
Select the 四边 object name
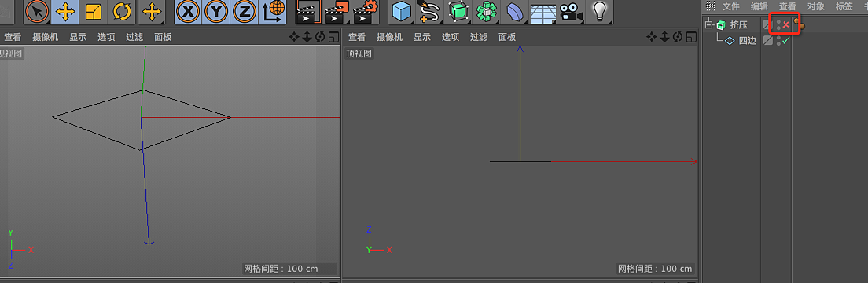click(x=748, y=40)
